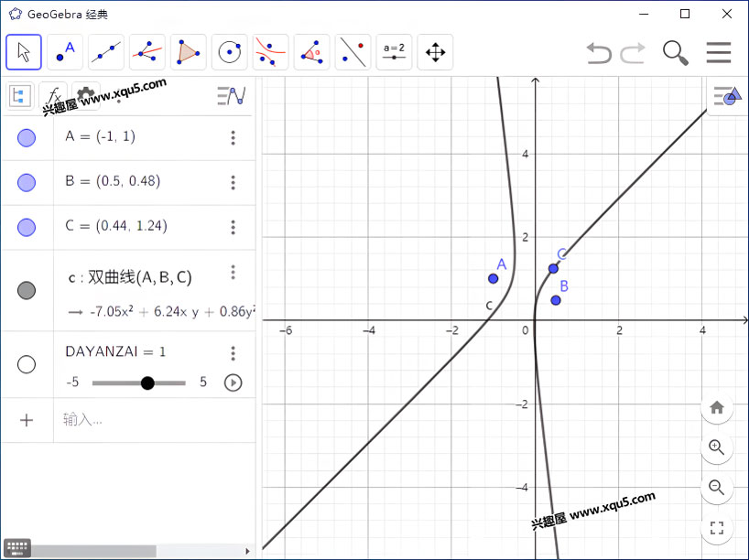Open more options for point A
This screenshot has height=560, width=749.
click(x=233, y=138)
